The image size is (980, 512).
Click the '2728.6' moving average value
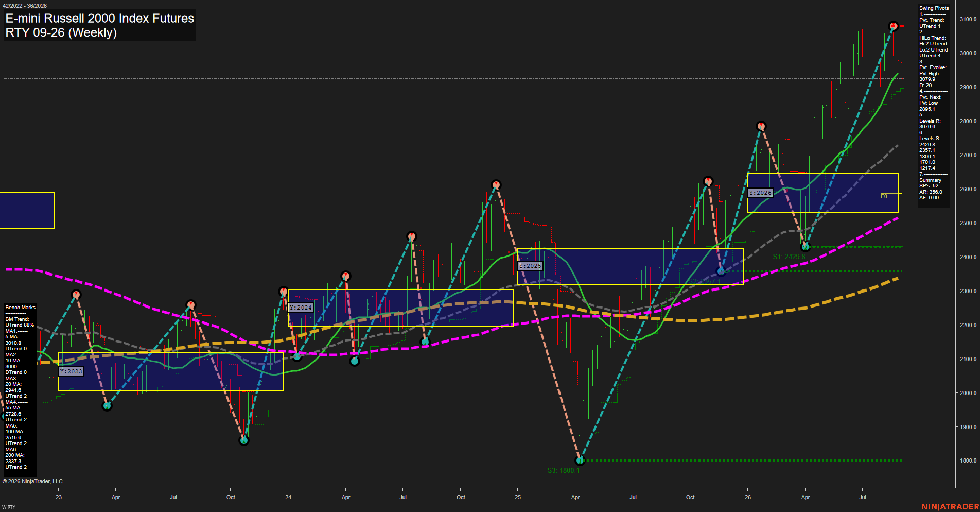[13, 414]
